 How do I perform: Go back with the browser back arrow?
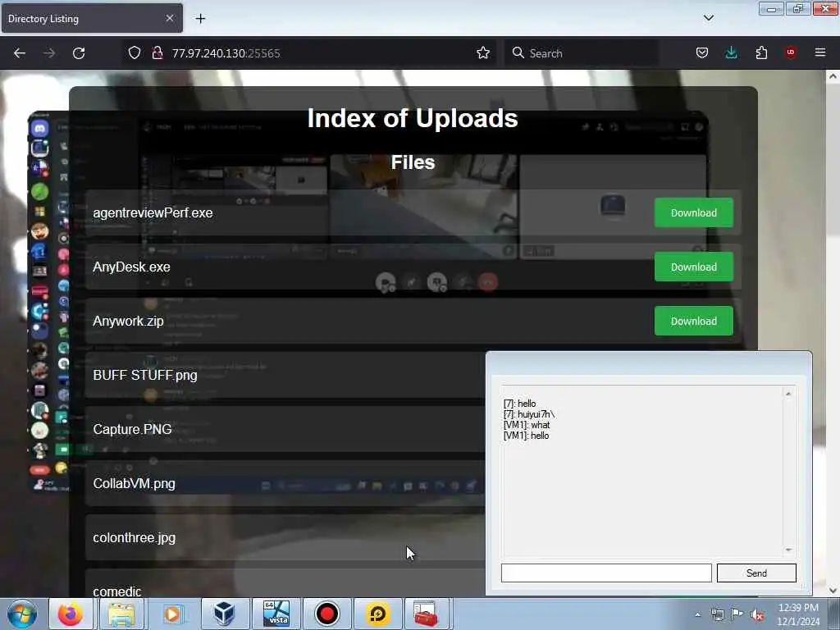coord(20,53)
